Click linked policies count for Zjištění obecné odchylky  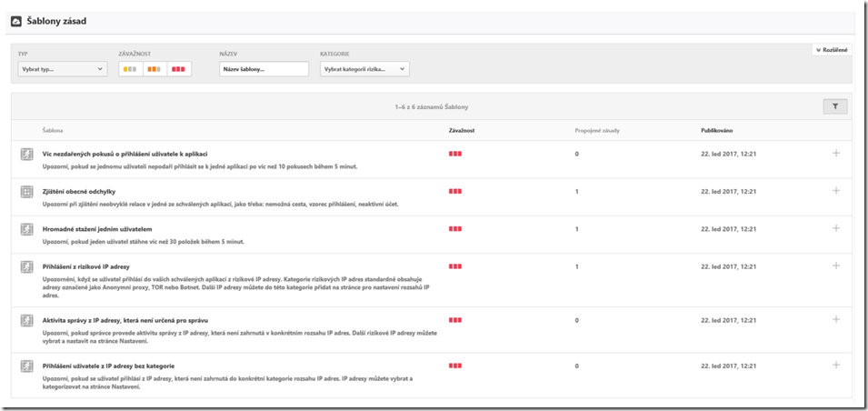(576, 191)
